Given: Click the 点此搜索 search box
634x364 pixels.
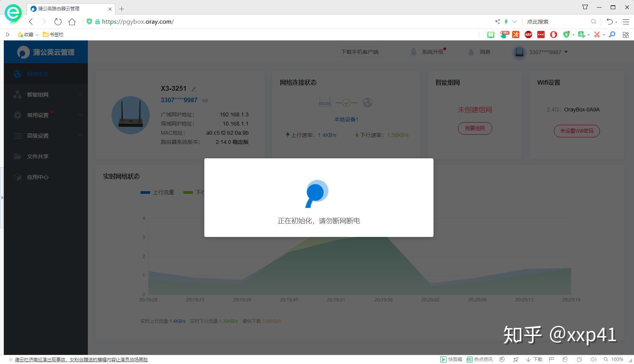Looking at the screenshot, I should [x=557, y=22].
